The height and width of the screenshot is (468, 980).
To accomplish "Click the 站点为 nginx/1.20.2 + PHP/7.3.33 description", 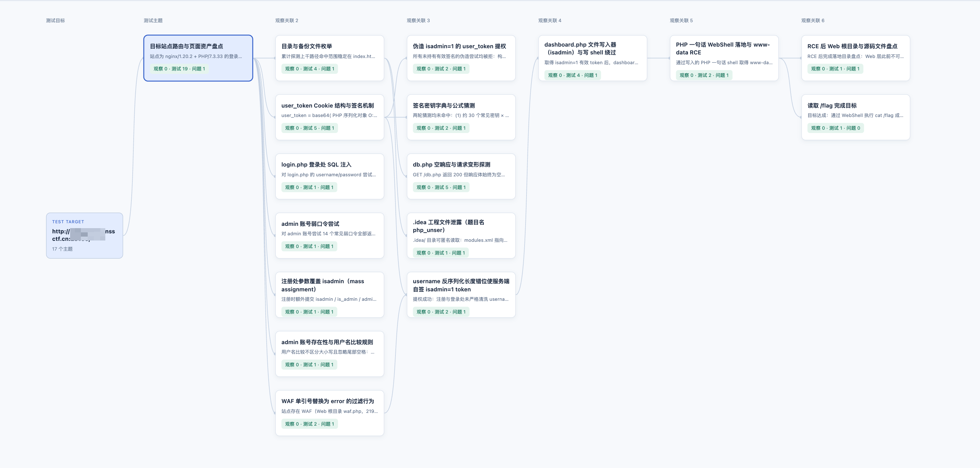I will click(196, 56).
